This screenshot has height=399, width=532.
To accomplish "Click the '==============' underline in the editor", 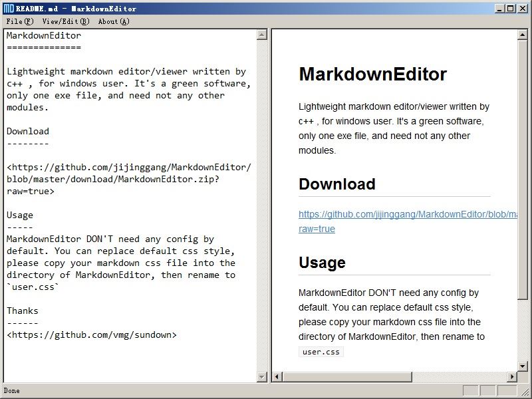I will [44, 47].
